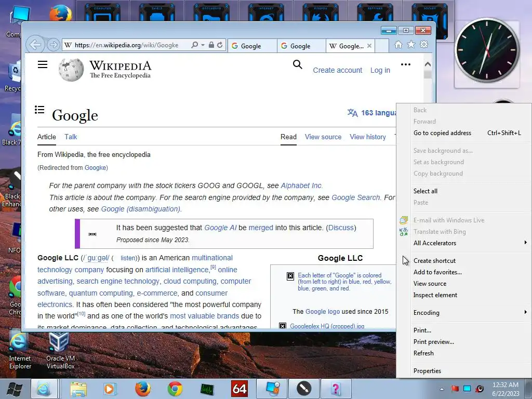Click the IE Back arrow button
Viewport: 532px width, 399px height.
(35, 45)
